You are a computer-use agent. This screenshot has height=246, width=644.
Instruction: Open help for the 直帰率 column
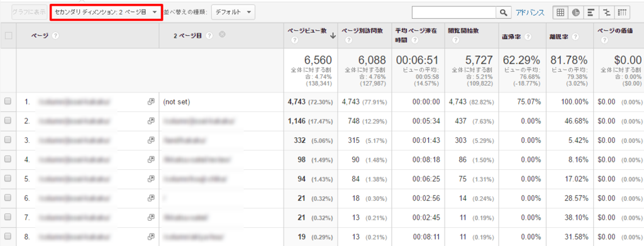[x=528, y=36]
